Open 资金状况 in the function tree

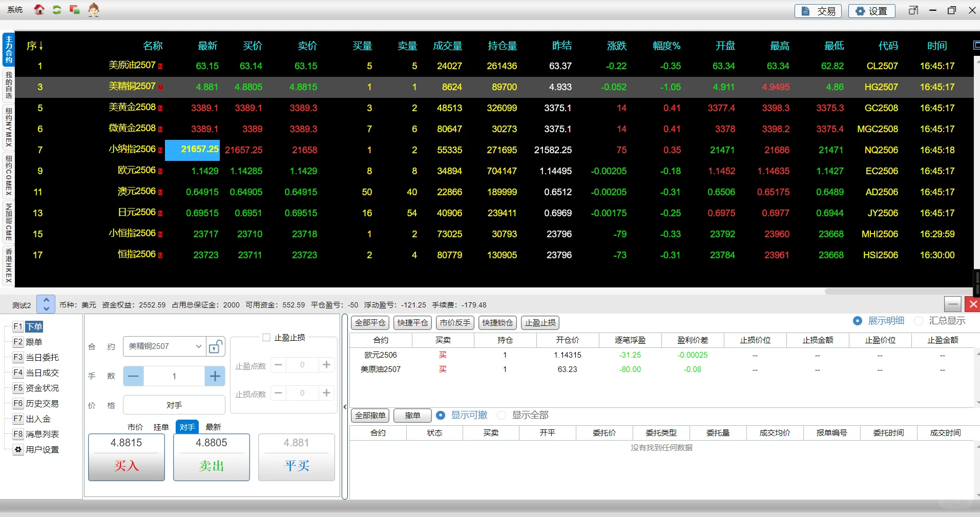point(43,388)
